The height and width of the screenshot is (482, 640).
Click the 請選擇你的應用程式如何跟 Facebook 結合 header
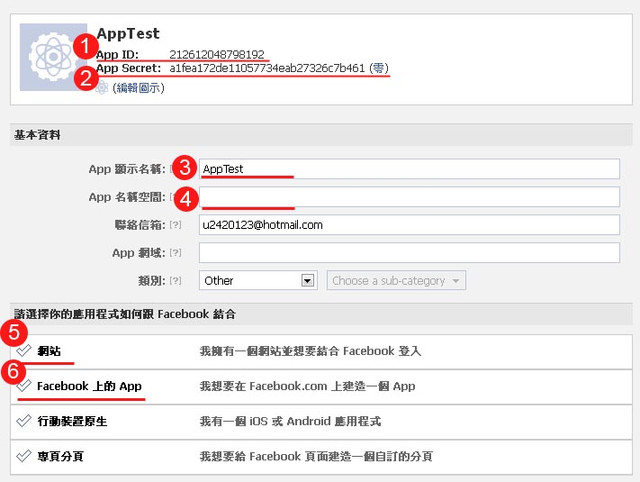[321, 314]
